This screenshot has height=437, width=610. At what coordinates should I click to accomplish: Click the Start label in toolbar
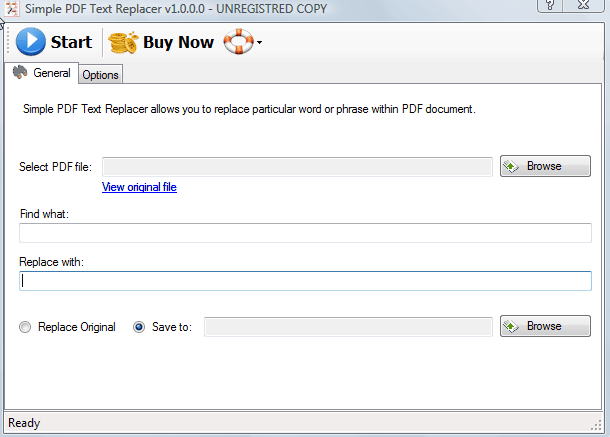pos(71,42)
